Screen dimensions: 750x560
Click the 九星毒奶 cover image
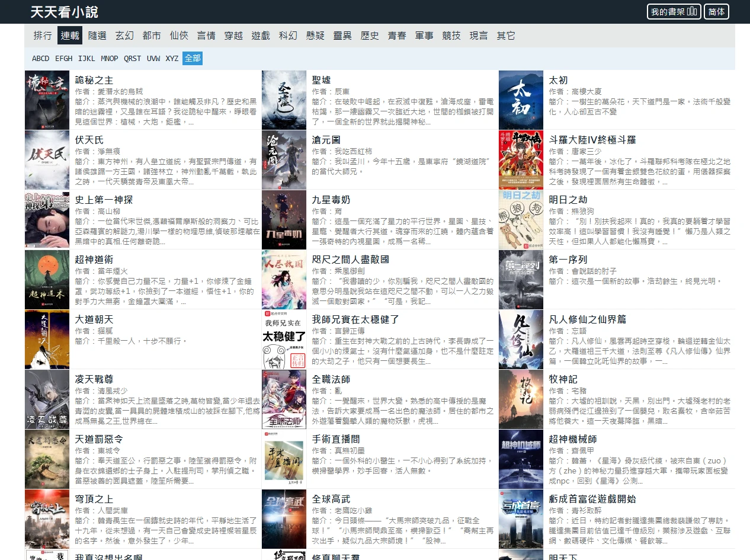(x=284, y=220)
